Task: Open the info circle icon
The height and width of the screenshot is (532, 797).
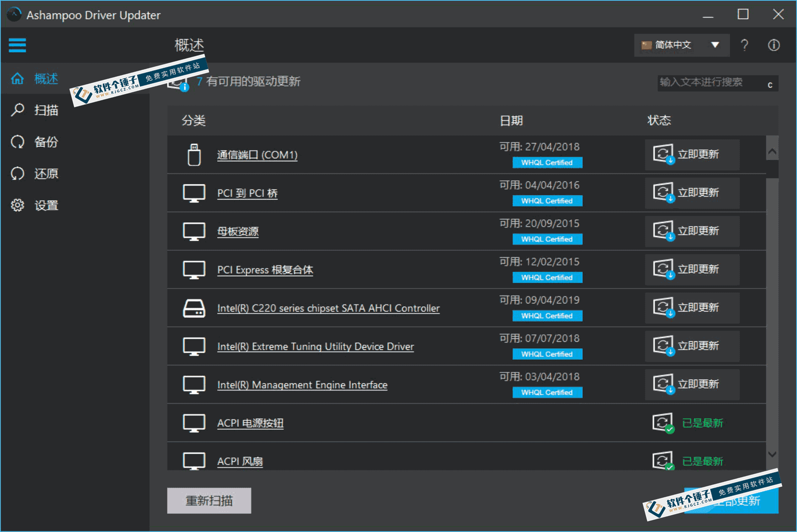Action: pyautogui.click(x=774, y=45)
